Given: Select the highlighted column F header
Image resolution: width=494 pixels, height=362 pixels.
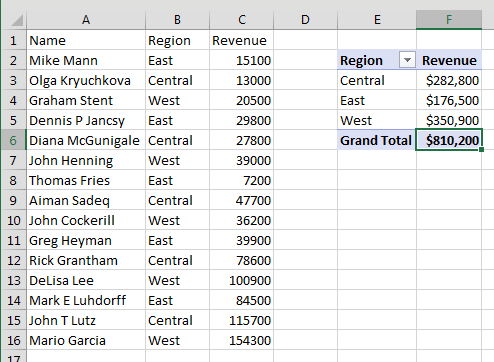Looking at the screenshot, I should [x=449, y=20].
